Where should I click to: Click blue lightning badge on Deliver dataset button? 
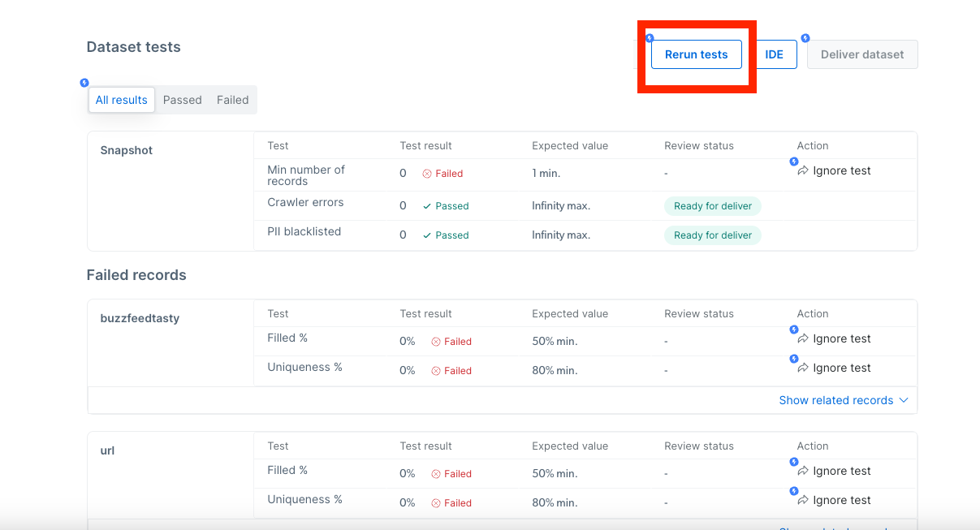click(805, 38)
